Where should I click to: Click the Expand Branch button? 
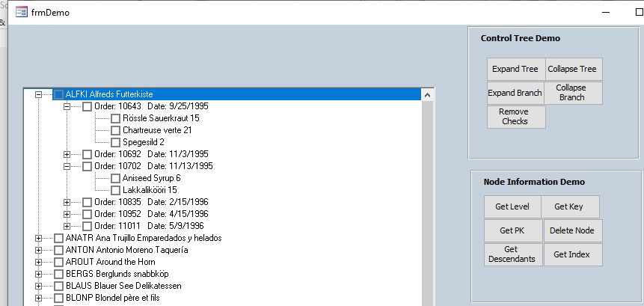pos(515,93)
